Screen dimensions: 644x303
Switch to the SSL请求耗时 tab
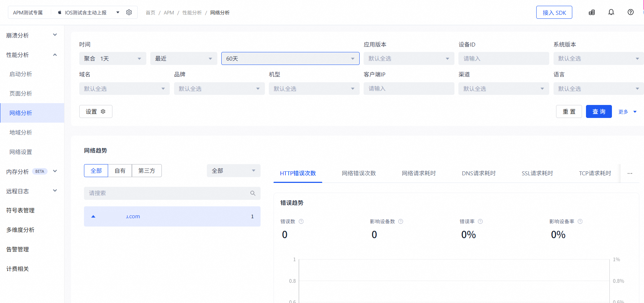(537, 174)
